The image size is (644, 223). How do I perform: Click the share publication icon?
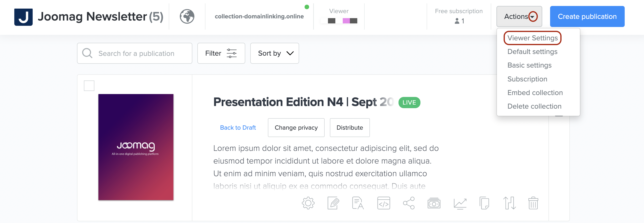click(x=409, y=203)
